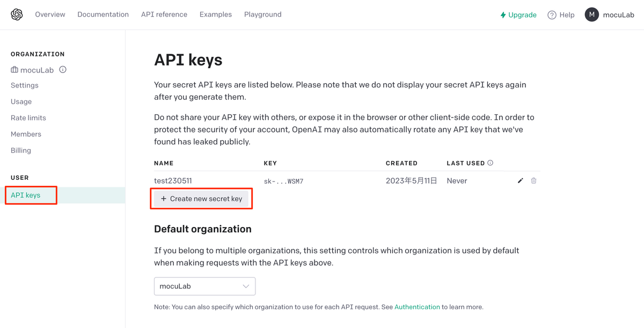The width and height of the screenshot is (644, 328).
Task: Select Billing in the sidebar
Action: tap(21, 150)
